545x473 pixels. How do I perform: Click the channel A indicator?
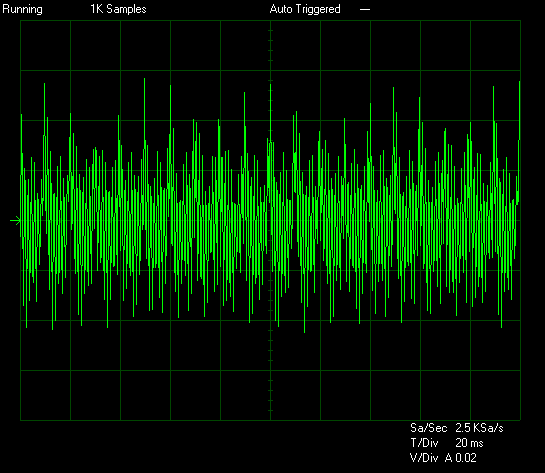tap(448, 458)
